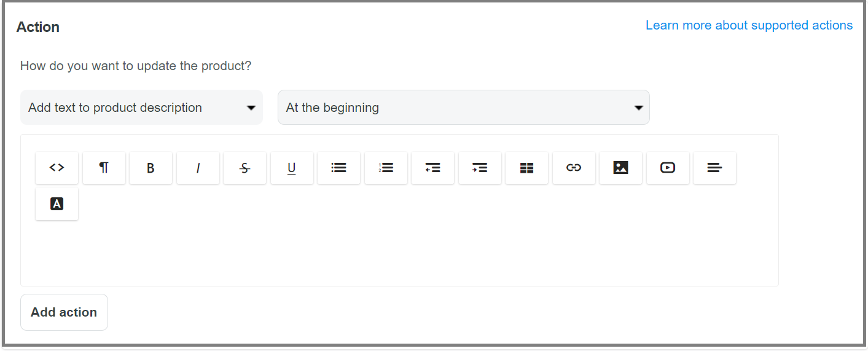Click the Add action button
Screen dimensions: 868x351
[65, 312]
